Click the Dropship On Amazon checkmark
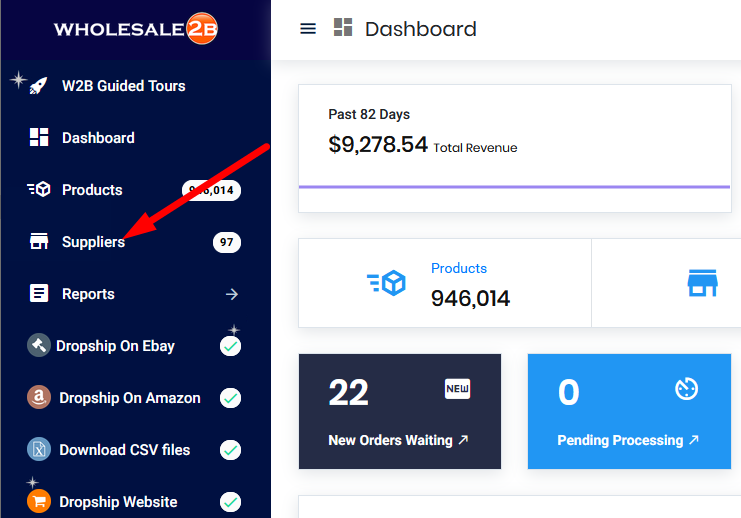Screen dimensions: 741x518 coord(231,398)
